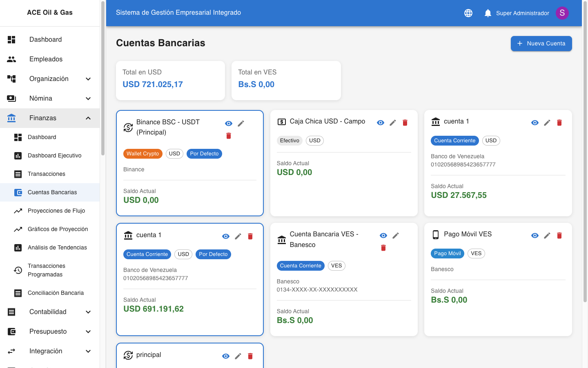588x368 pixels.
Task: Edit the Caja Chica USD - Campo account
Action: 393,123
